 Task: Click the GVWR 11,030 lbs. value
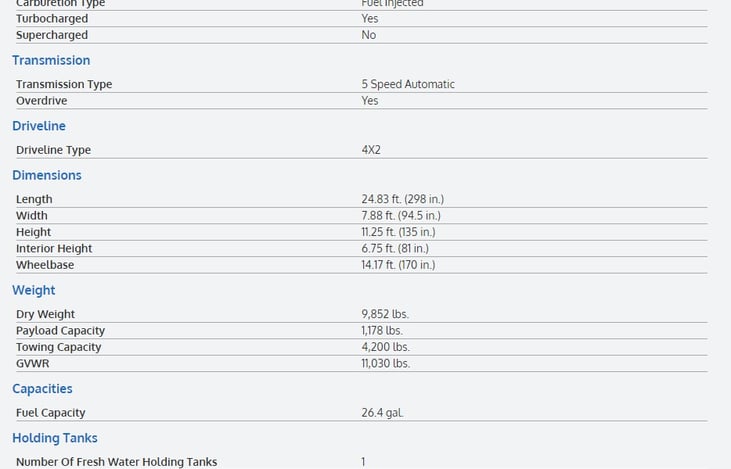coord(386,363)
